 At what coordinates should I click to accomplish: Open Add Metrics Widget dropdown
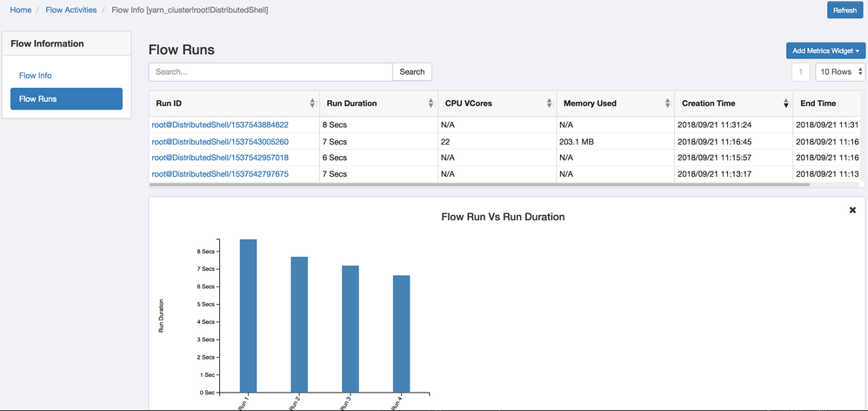(x=825, y=51)
